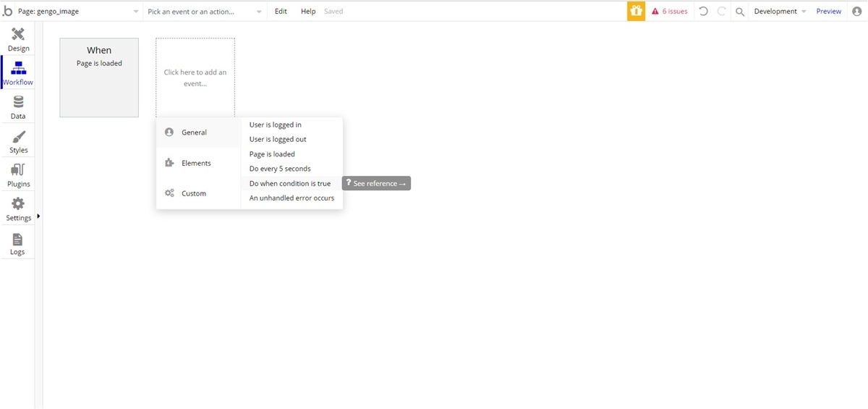
Task: Open the Page: gengo_image dropdown
Action: pyautogui.click(x=78, y=12)
